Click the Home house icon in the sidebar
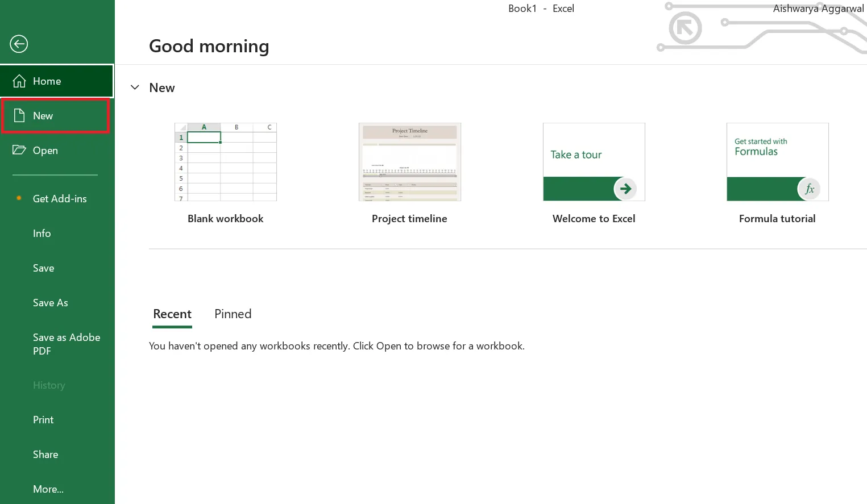Viewport: 867px width, 504px height. click(19, 81)
